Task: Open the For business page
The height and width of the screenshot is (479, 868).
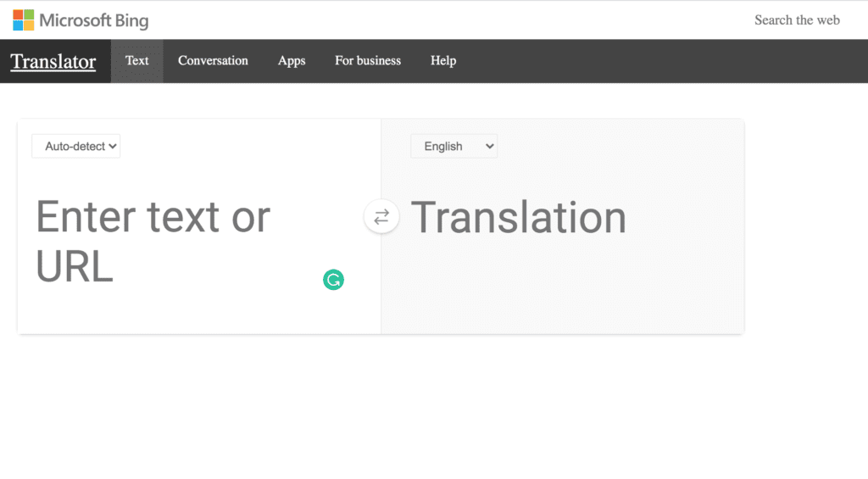Action: (x=368, y=61)
